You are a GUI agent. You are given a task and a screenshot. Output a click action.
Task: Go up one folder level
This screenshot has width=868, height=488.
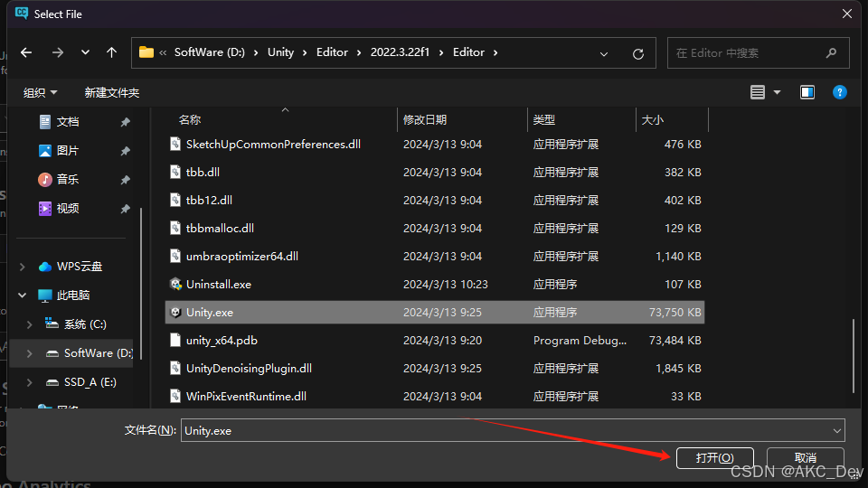[x=112, y=52]
